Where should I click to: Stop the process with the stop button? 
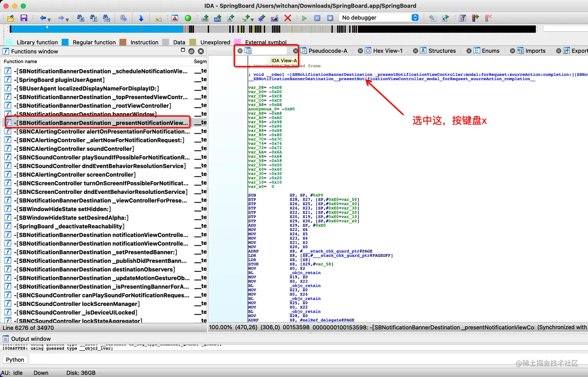tap(330, 18)
